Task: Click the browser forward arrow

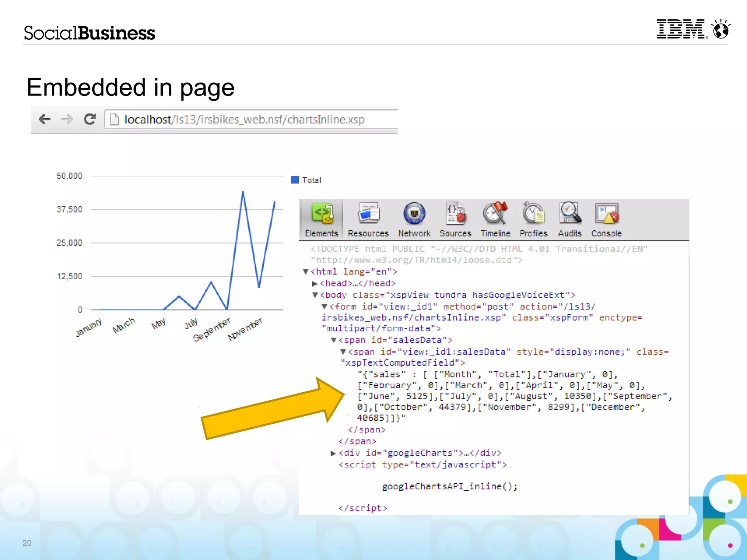Action: 67,119
